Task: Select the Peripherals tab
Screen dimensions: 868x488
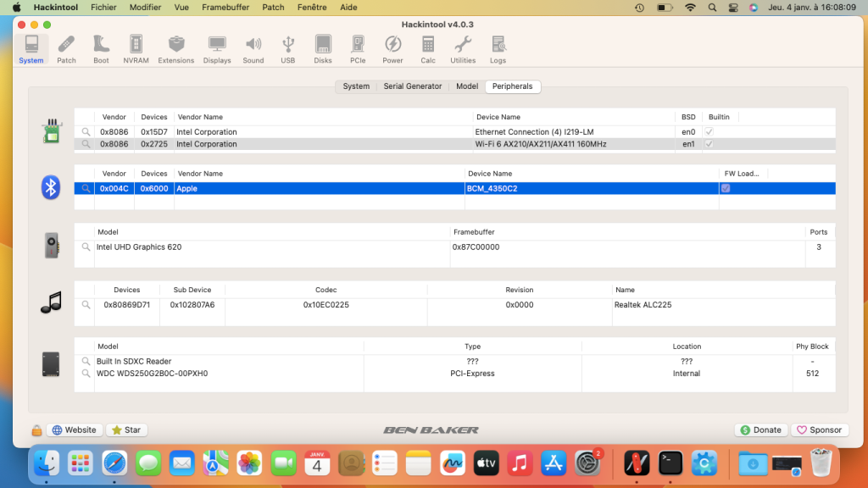Action: [x=513, y=86]
